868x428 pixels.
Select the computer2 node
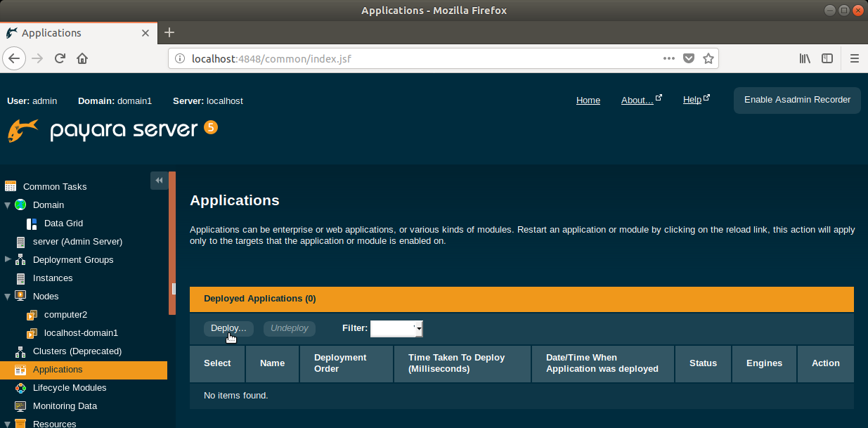[65, 315]
